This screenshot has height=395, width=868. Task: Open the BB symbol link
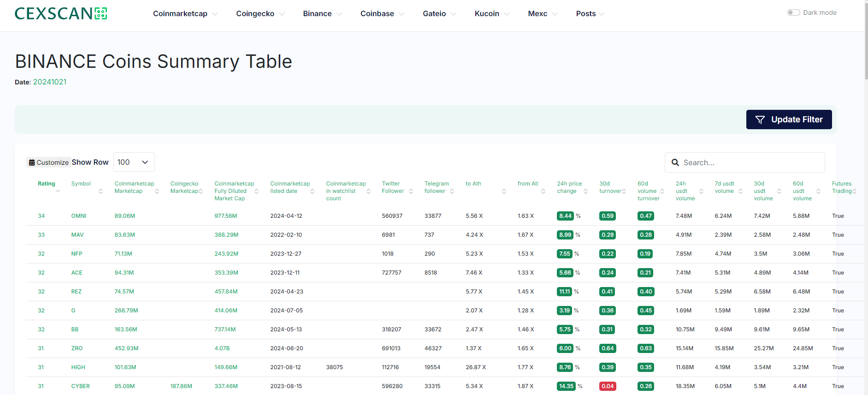coord(75,329)
